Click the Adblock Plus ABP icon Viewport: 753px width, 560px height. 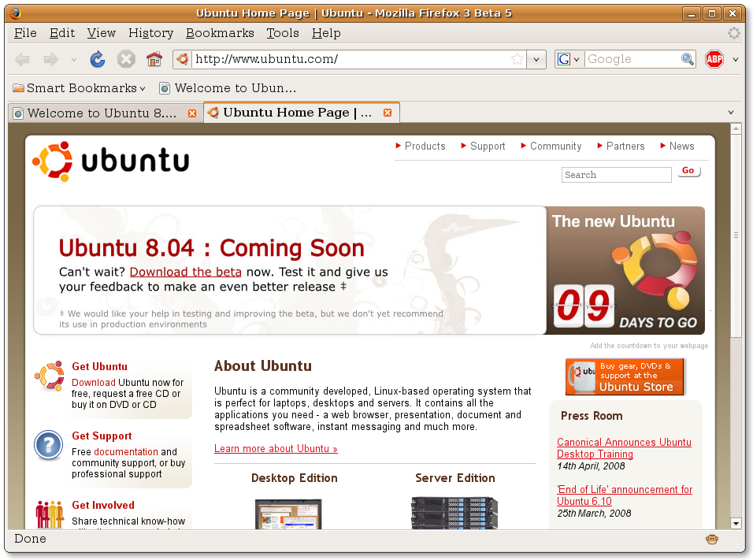tap(714, 59)
